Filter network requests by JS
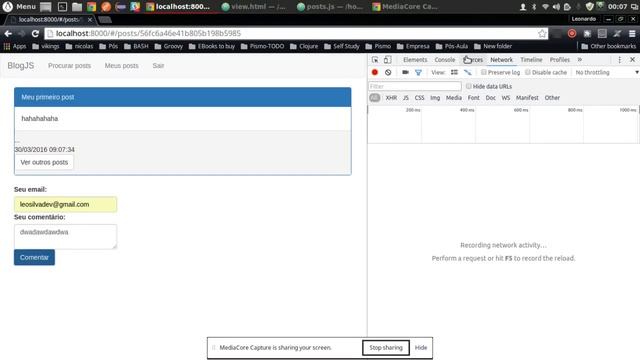The height and width of the screenshot is (360, 640). point(406,98)
